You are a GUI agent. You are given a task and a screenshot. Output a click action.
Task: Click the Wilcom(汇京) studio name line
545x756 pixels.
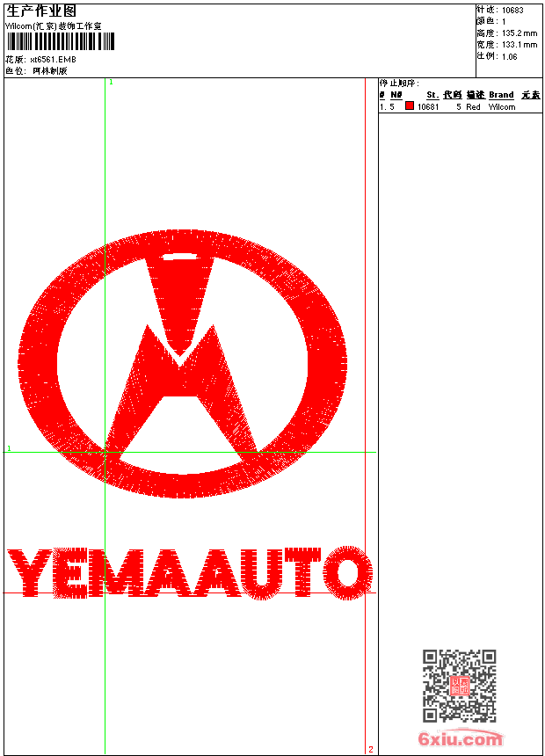pos(54,26)
